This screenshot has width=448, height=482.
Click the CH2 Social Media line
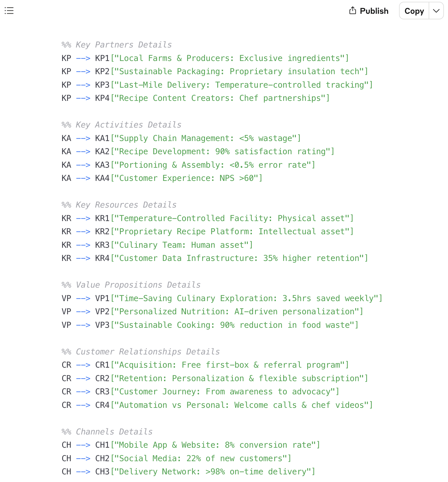176,458
